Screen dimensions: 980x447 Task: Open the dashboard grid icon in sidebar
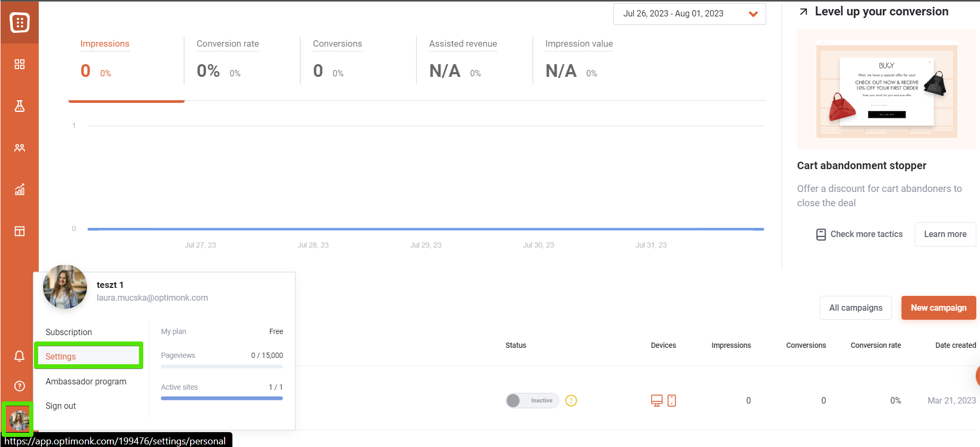coord(20,64)
